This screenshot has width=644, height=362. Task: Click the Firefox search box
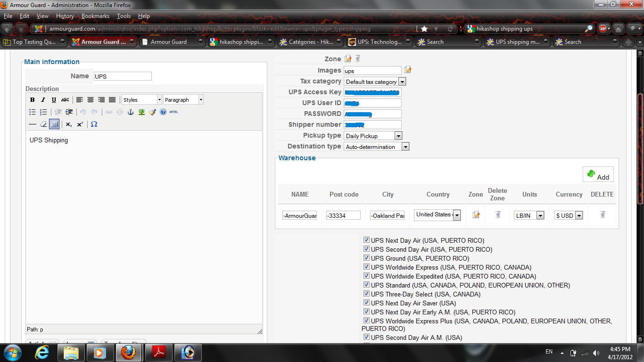[x=529, y=29]
